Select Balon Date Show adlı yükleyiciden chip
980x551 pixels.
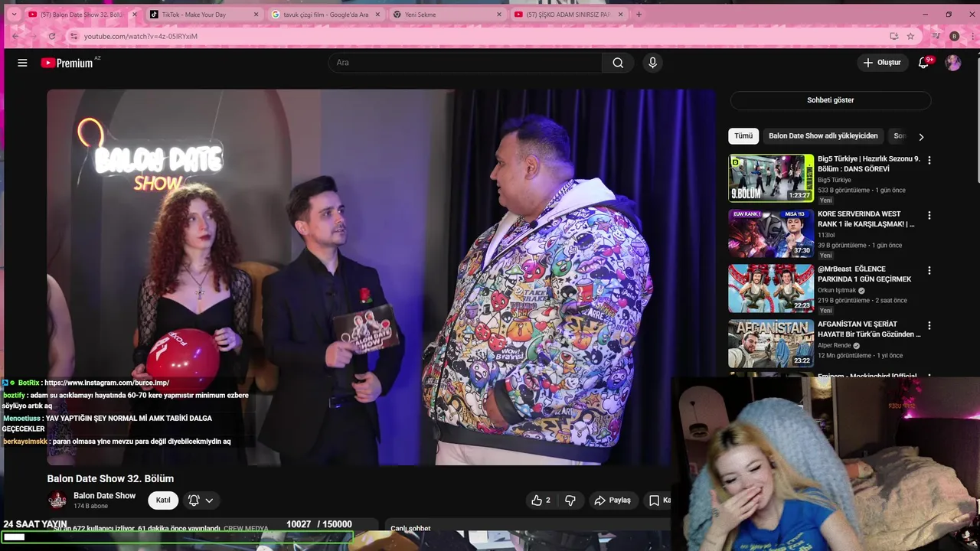point(823,136)
